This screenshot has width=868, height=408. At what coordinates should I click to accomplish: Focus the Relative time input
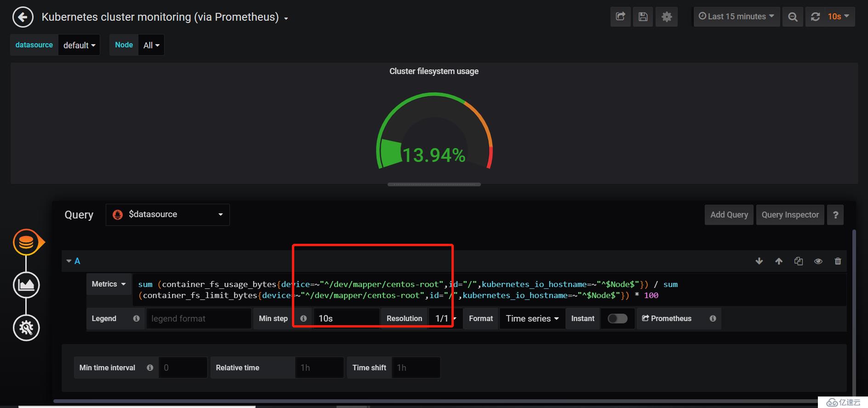[320, 368]
